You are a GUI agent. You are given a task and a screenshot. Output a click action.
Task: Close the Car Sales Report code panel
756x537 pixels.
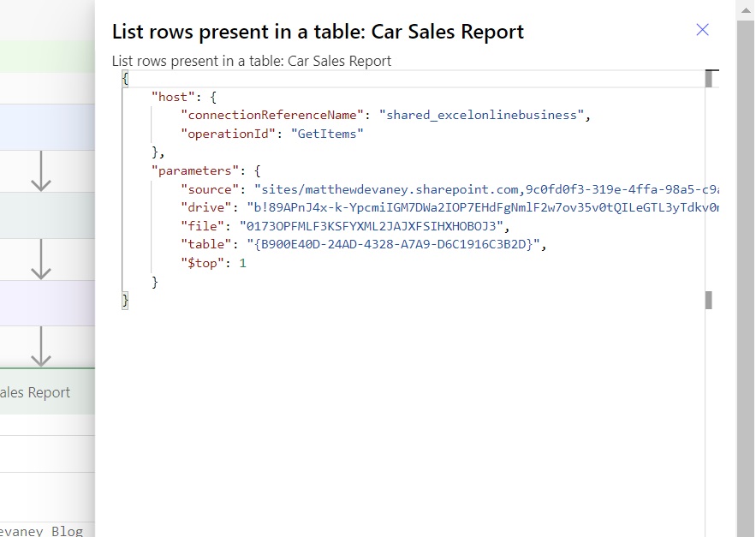(702, 30)
